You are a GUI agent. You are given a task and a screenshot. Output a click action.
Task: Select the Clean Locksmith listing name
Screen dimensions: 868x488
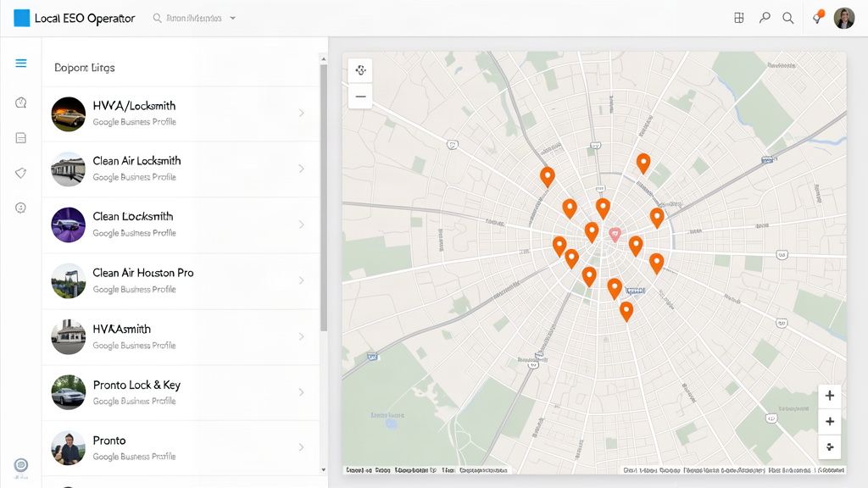[x=133, y=216]
